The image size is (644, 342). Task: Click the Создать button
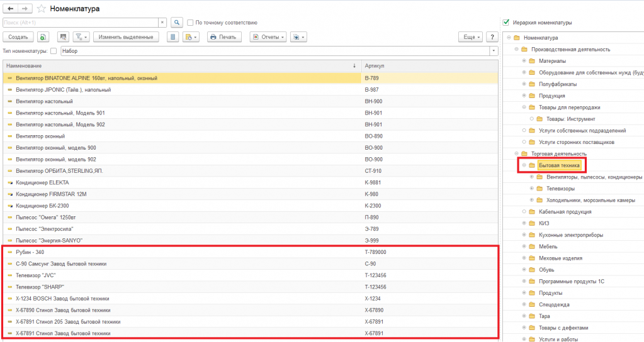[x=18, y=37]
